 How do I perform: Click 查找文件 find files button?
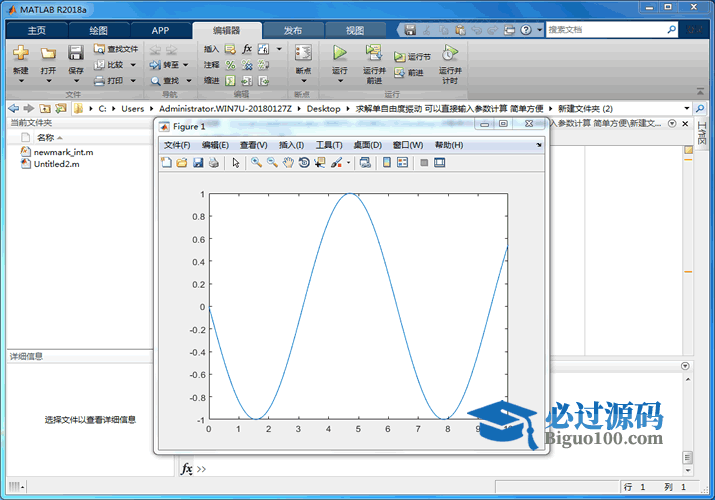[115, 49]
